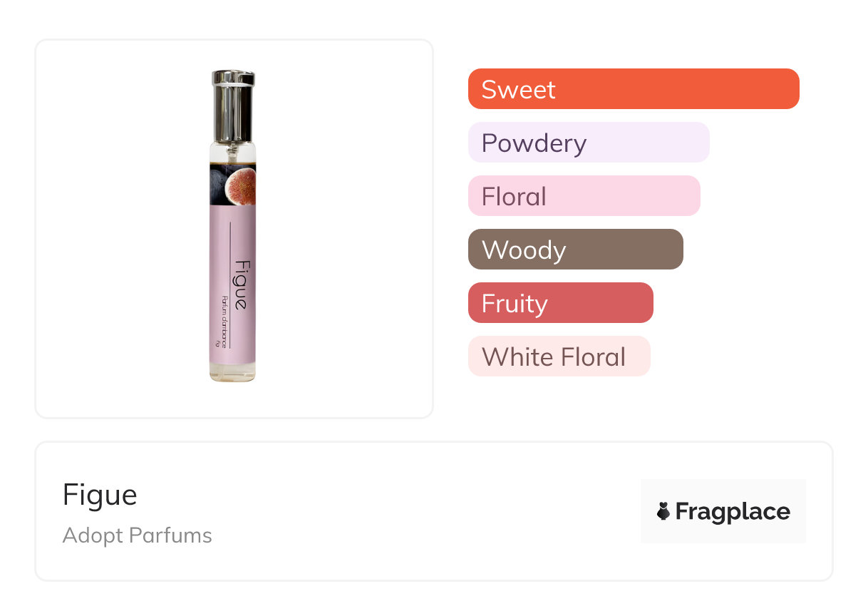The height and width of the screenshot is (616, 868).
Task: Click the Fragplace perfume bottle logo icon
Action: pyautogui.click(x=663, y=511)
